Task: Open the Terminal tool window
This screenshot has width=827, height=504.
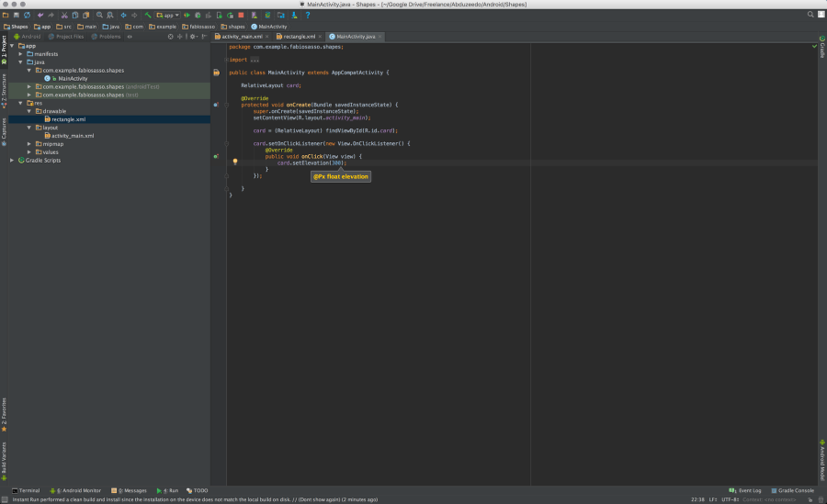Action: (26, 490)
